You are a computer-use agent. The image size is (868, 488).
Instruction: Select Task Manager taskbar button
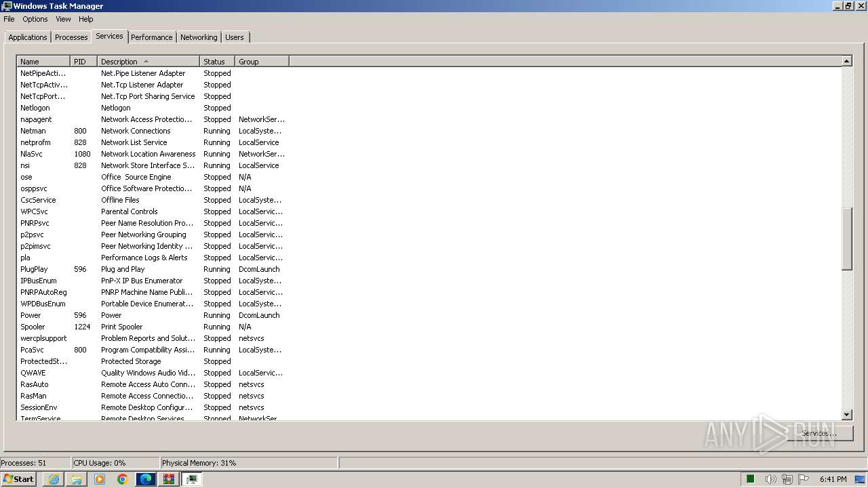coord(192,479)
